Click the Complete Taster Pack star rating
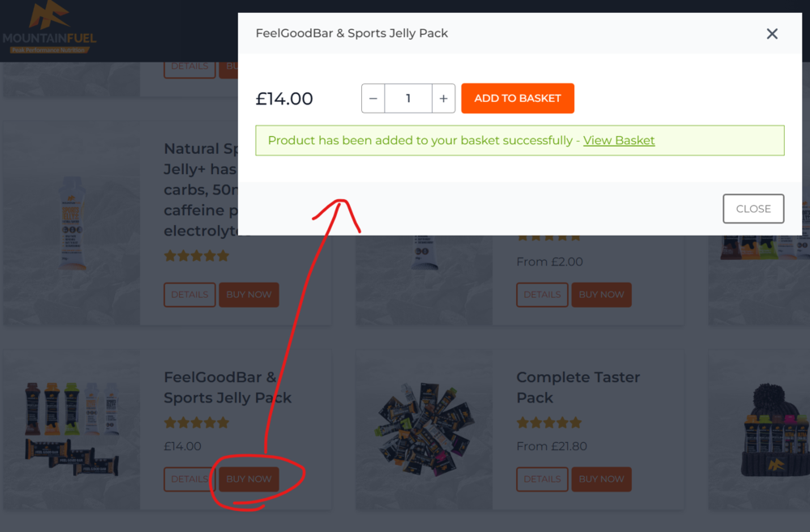The height and width of the screenshot is (532, 810). point(549,423)
